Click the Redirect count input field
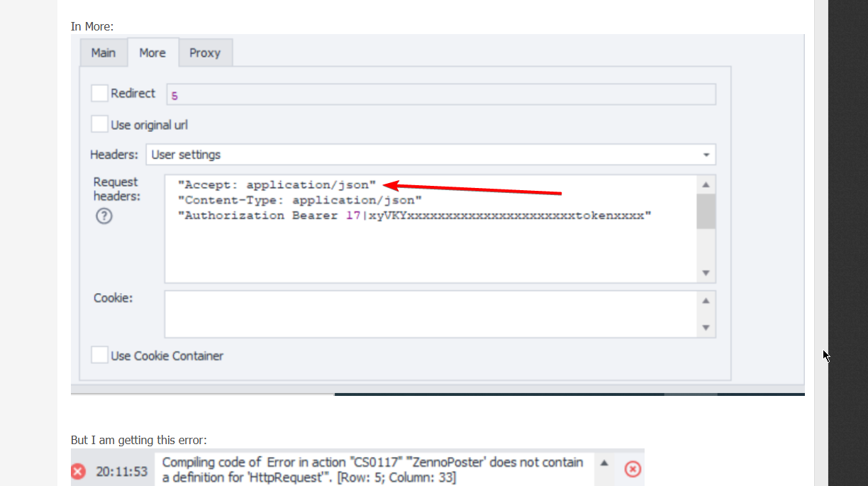868x486 pixels. 441,94
